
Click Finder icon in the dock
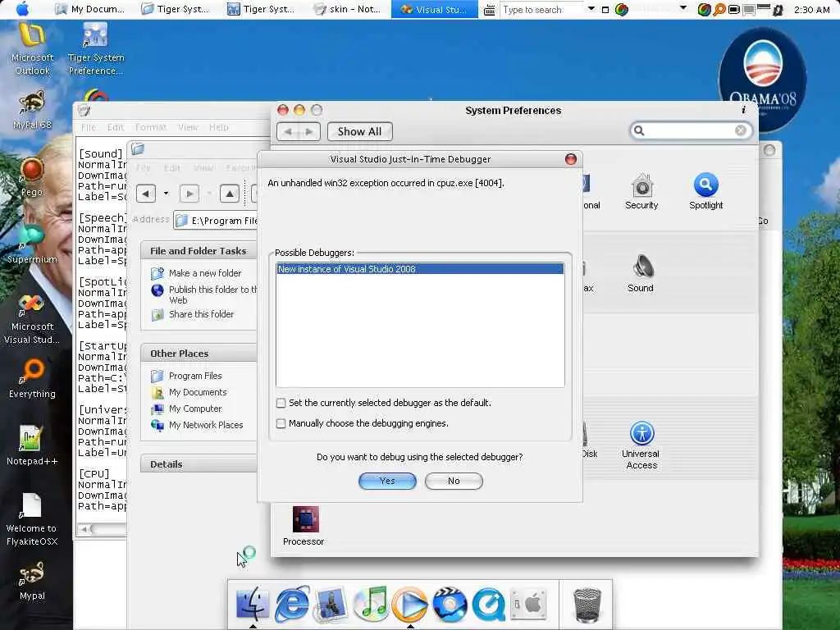[x=252, y=603]
